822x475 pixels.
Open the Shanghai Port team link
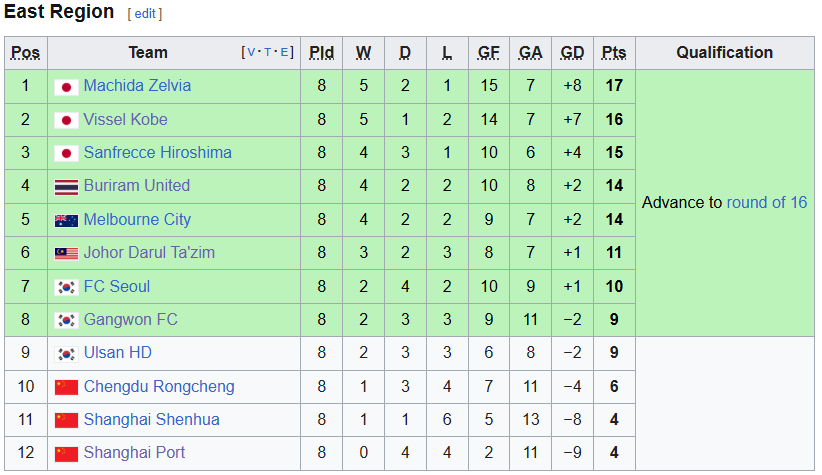[x=134, y=452]
